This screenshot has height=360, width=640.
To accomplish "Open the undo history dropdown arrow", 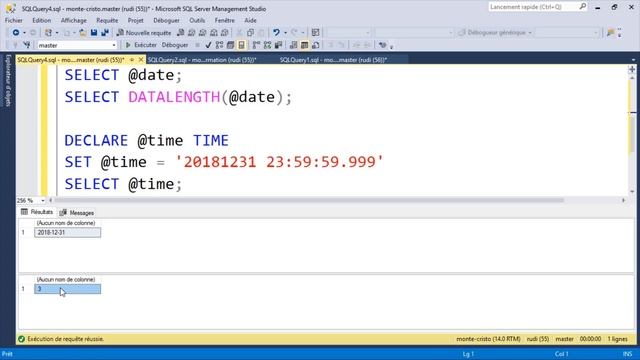I will click(285, 32).
